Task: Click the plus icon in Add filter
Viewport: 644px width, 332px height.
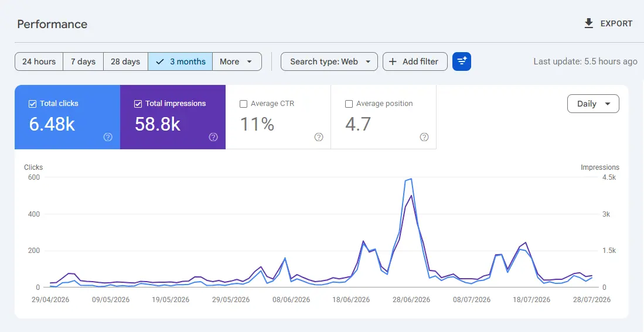Action: 393,61
